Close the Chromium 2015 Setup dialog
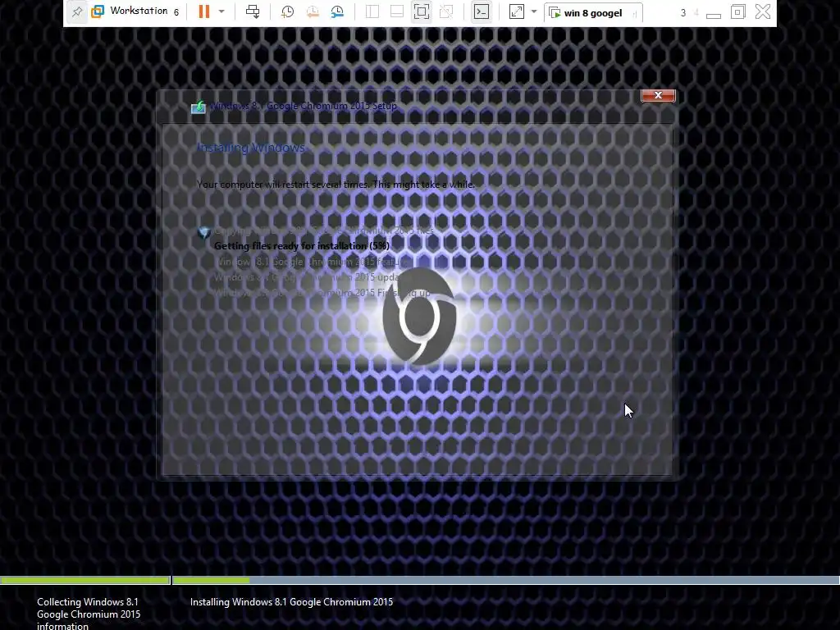This screenshot has width=840, height=630. (658, 95)
